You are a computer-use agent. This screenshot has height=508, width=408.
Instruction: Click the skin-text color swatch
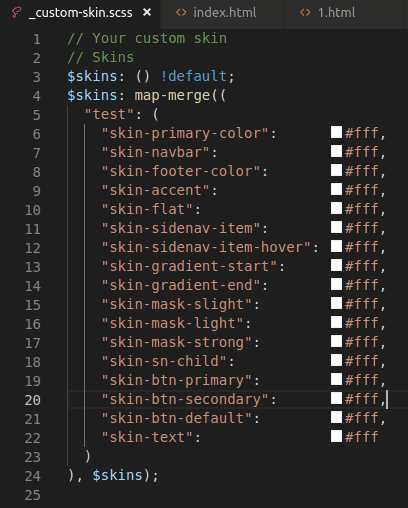pyautogui.click(x=336, y=436)
